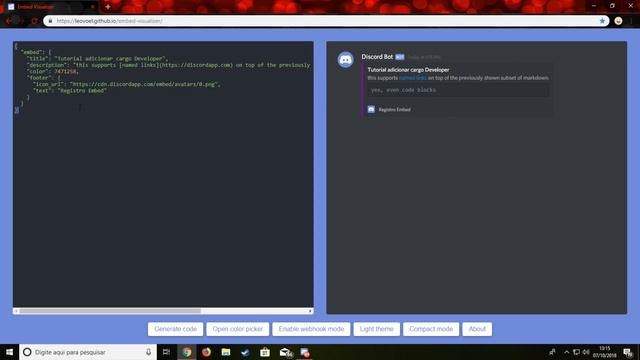The image size is (640, 360).
Task: Click the 'Registro Embed' footer text
Action: [x=395, y=109]
